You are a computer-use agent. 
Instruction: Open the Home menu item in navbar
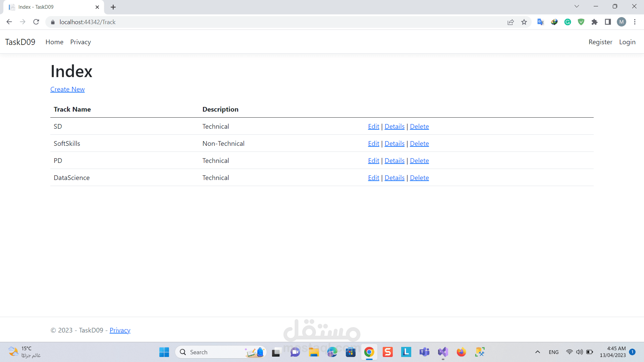tap(54, 42)
